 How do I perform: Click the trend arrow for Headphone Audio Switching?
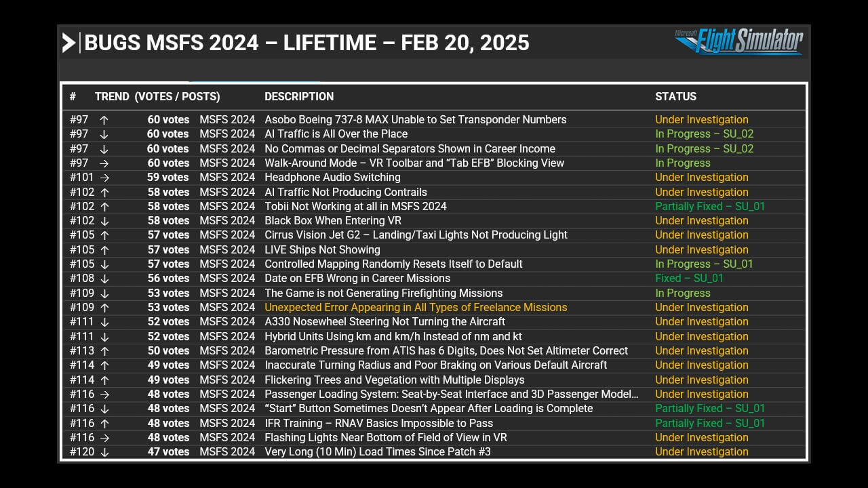point(104,178)
